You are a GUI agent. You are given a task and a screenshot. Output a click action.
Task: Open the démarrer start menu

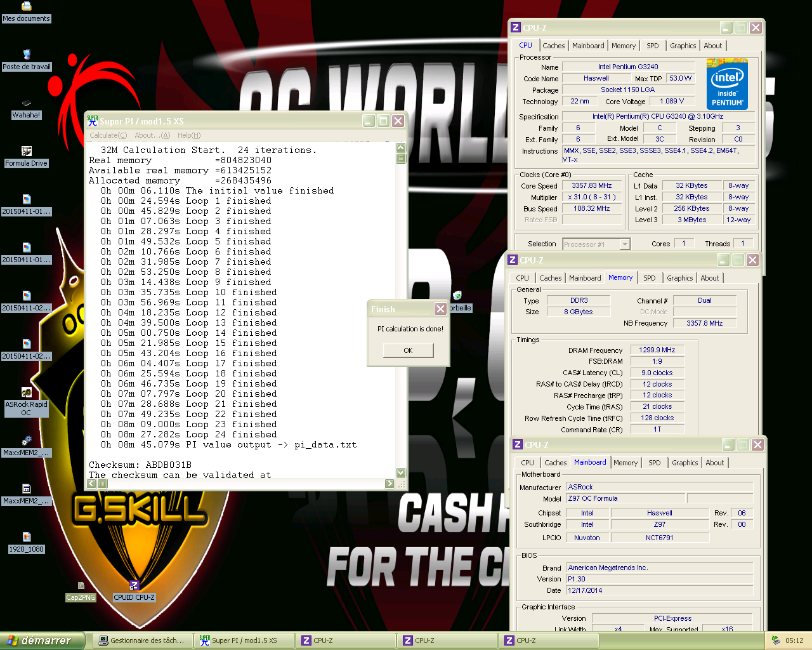pos(42,640)
